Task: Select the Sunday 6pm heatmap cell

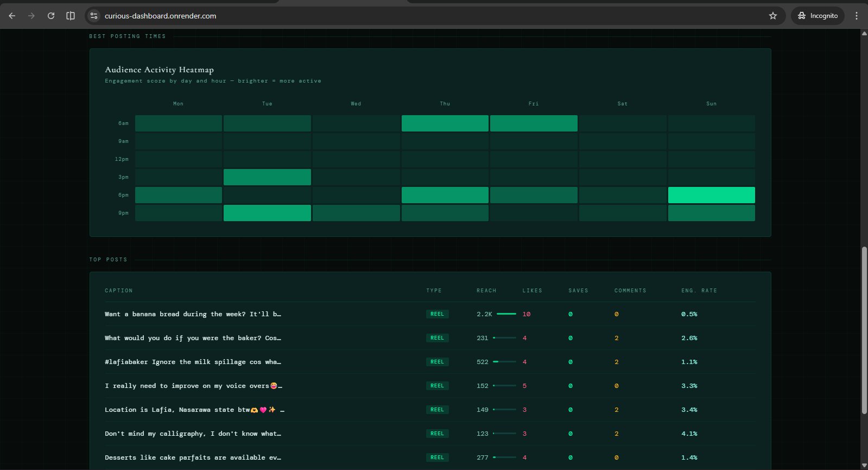Action: coord(711,195)
